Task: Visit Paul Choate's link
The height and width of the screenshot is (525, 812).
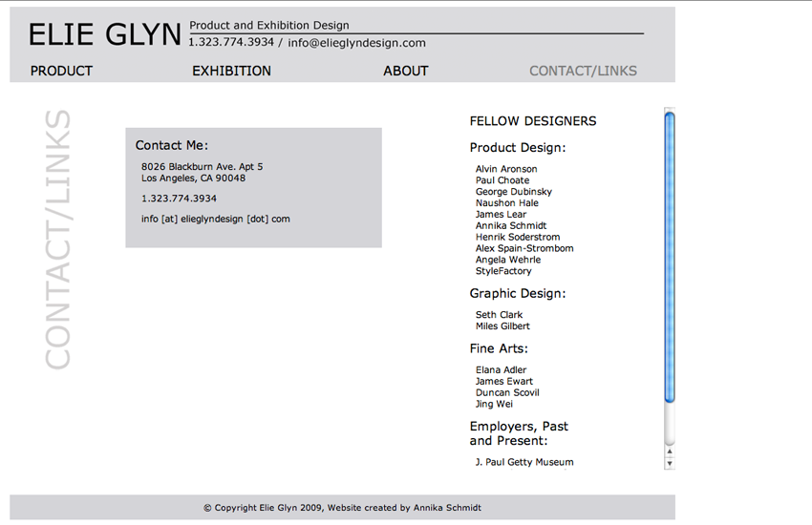Action: click(x=502, y=180)
